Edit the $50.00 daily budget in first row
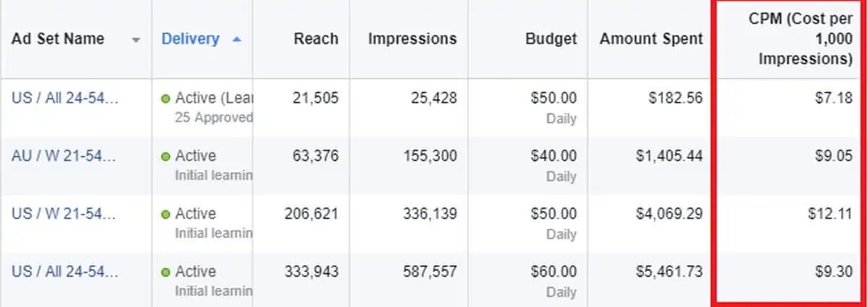868x307 pixels. pyautogui.click(x=555, y=98)
